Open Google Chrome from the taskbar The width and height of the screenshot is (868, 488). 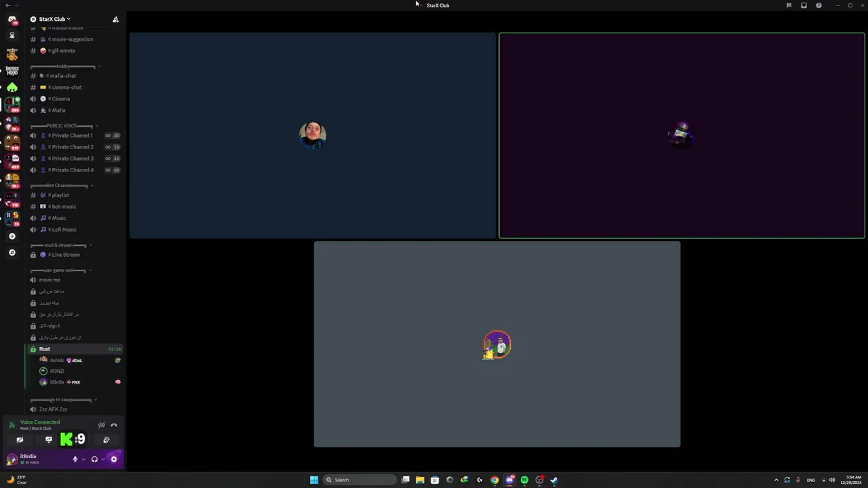[494, 480]
